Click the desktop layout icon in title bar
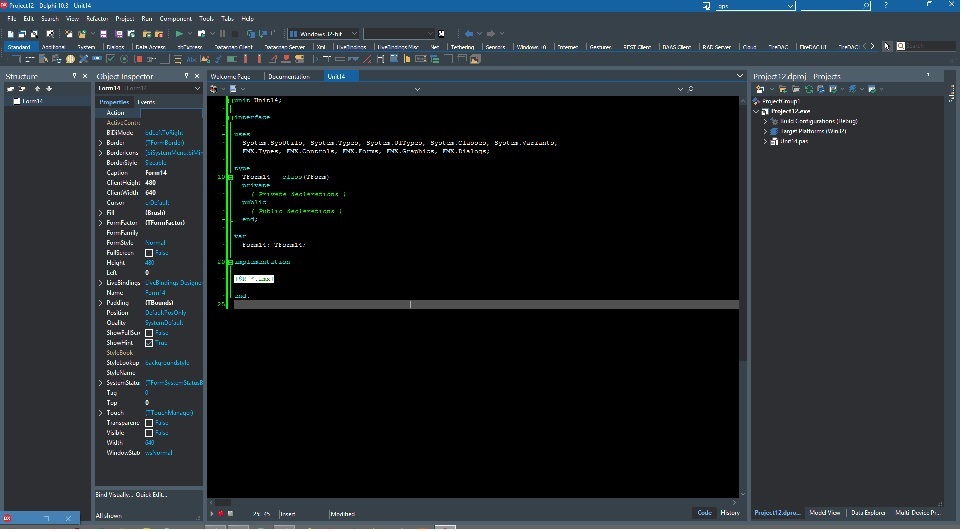962x531 pixels. coord(706,6)
